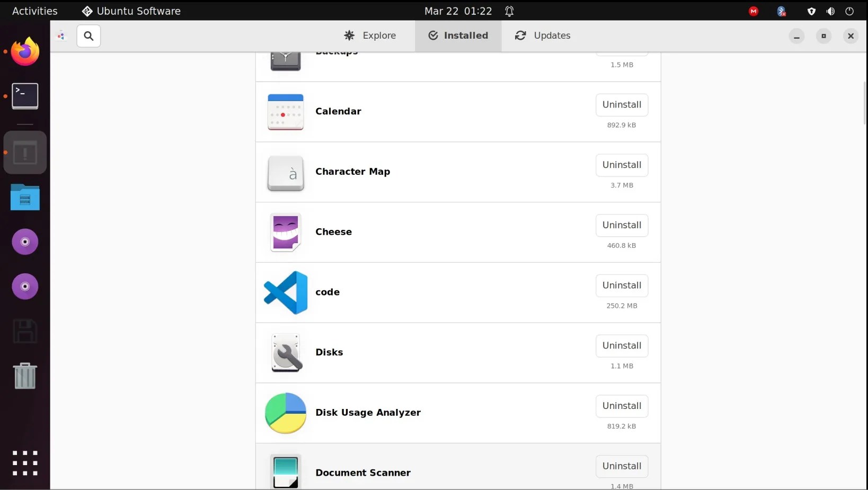Uninstall the code app
The width and height of the screenshot is (868, 490).
[x=622, y=286]
